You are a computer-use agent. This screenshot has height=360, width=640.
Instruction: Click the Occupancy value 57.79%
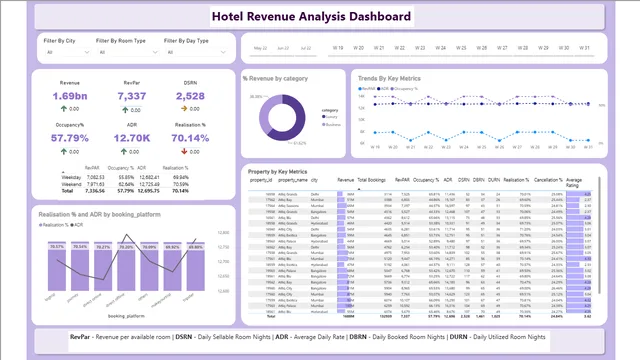point(70,138)
